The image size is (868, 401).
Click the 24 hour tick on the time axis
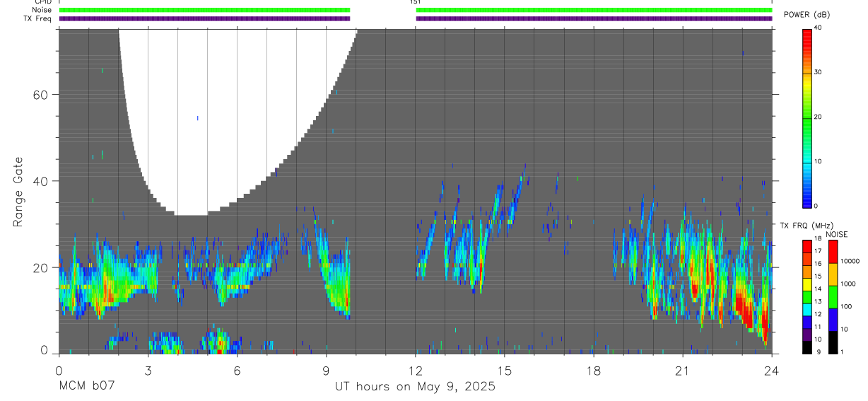[772, 371]
